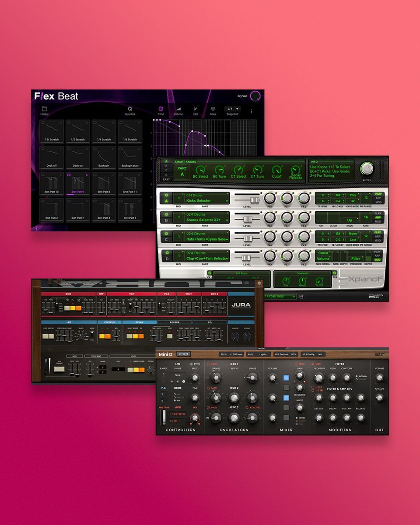Switch to the EASY tab in Xpand!2
This screenshot has width=420, height=525.
pyautogui.click(x=167, y=179)
